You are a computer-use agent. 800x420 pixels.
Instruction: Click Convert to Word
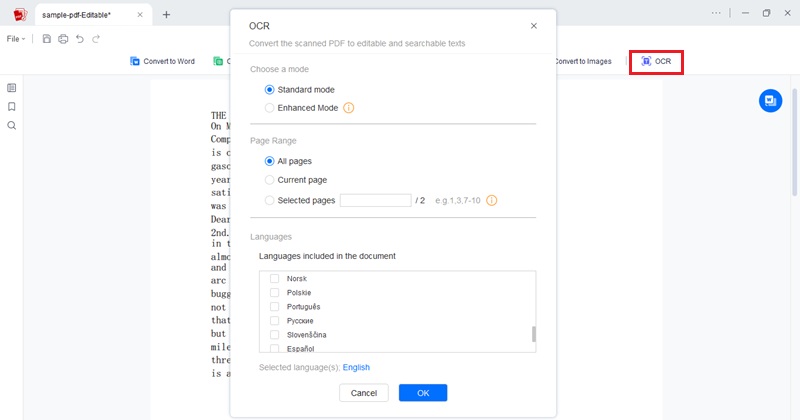(162, 61)
